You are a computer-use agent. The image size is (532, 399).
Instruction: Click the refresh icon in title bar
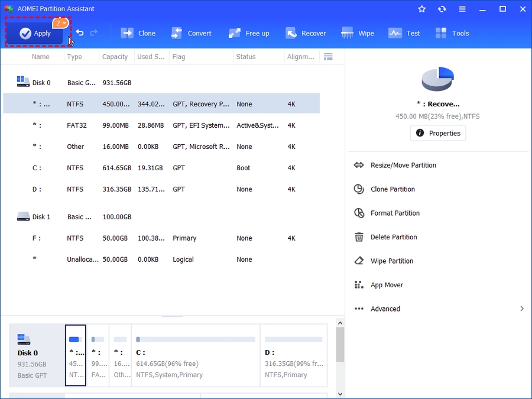pos(442,9)
